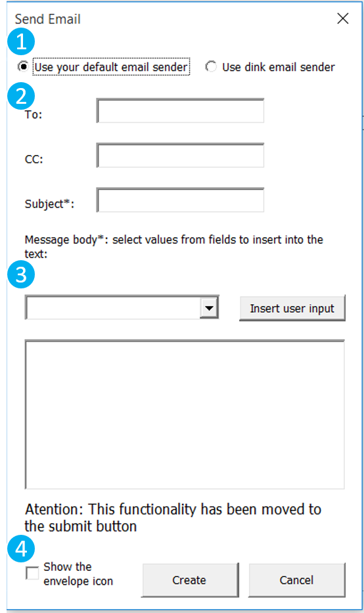Expand the field values dropdown arrow

click(x=209, y=308)
